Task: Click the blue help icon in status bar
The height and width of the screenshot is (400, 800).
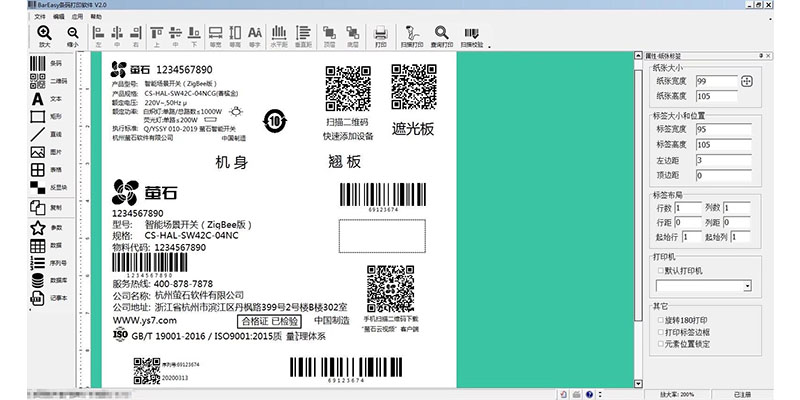Action: 589,394
